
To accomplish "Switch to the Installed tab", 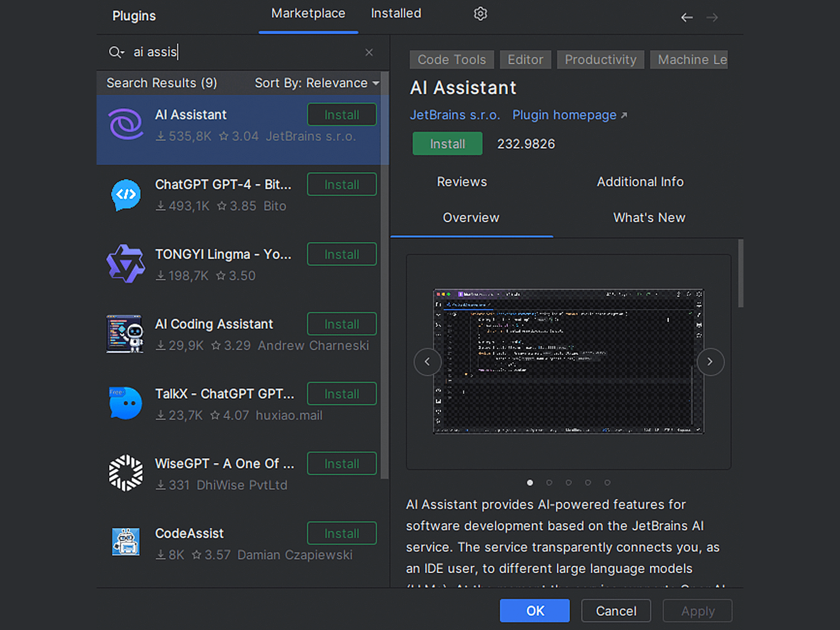I will pyautogui.click(x=396, y=14).
